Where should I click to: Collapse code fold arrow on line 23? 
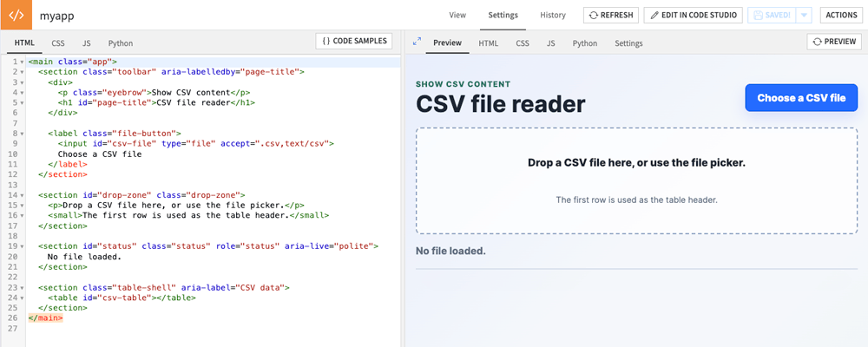[22, 288]
